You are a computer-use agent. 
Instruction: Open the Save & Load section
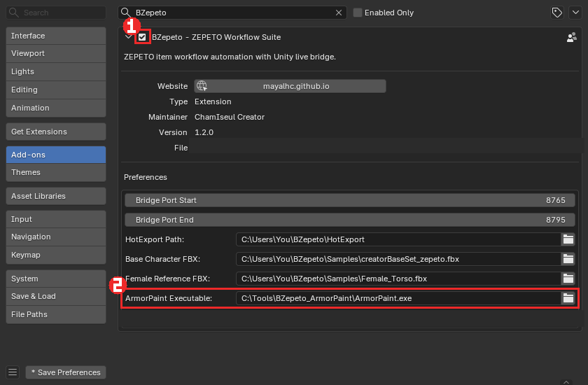coord(56,296)
